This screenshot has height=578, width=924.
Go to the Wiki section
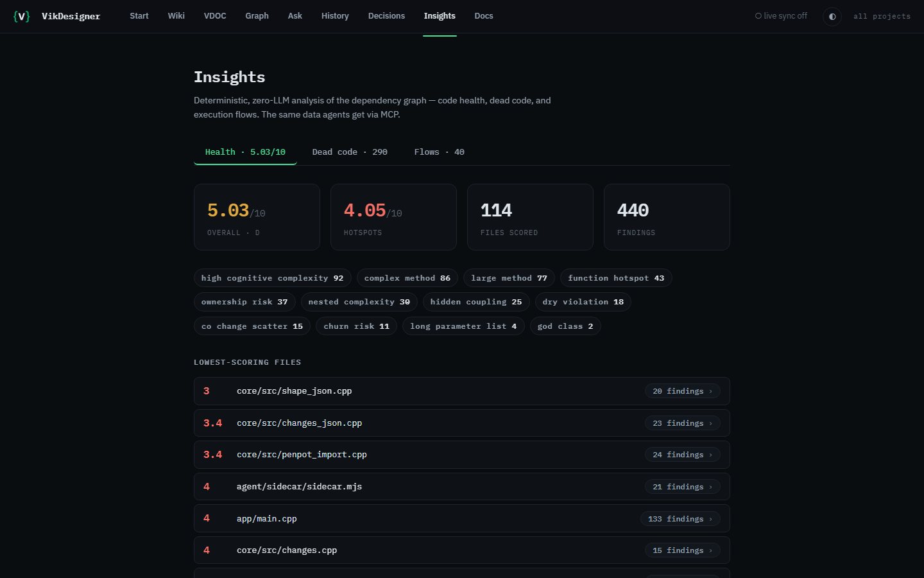pos(176,16)
